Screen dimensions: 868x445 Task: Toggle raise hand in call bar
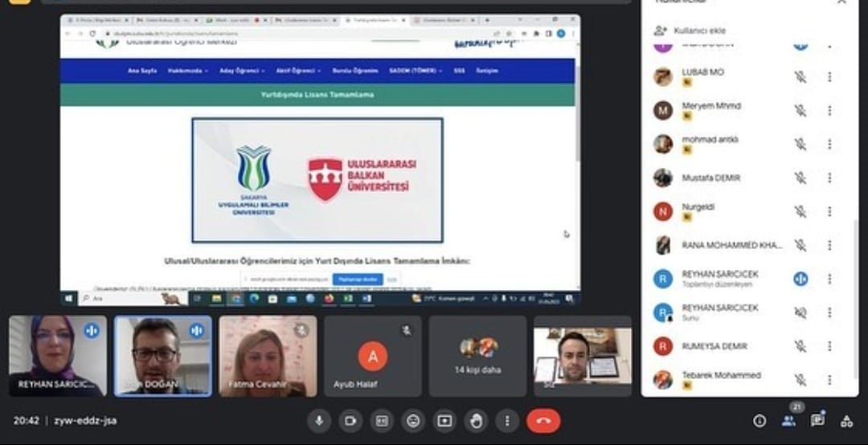(476, 421)
